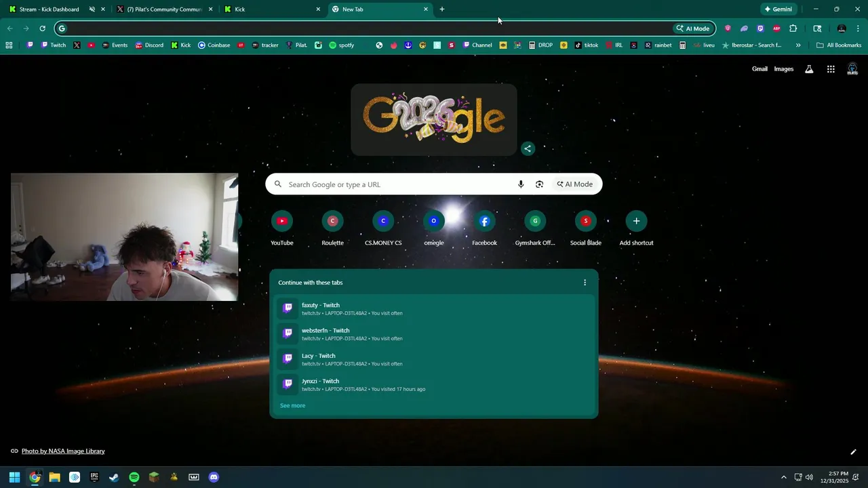Open the omegle shortcut tile
Image resolution: width=868 pixels, height=488 pixels.
pyautogui.click(x=434, y=228)
